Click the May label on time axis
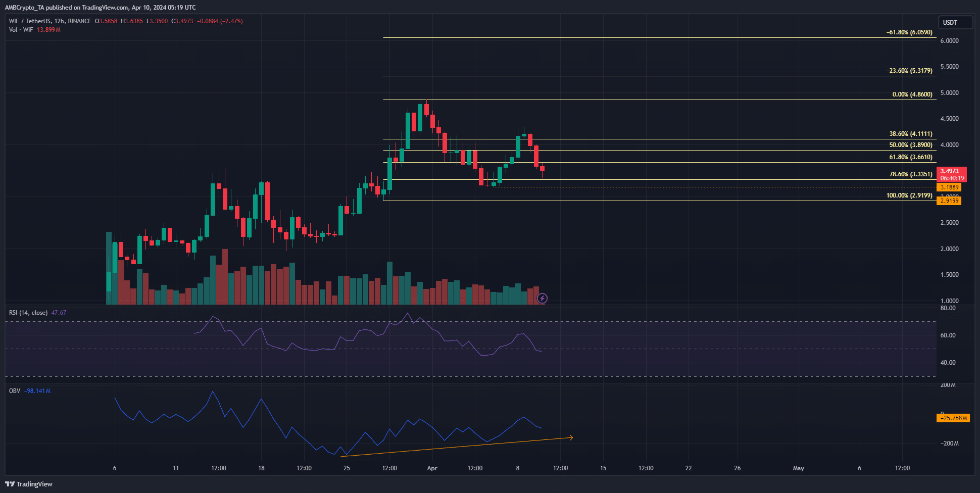The image size is (980, 493). coord(798,468)
